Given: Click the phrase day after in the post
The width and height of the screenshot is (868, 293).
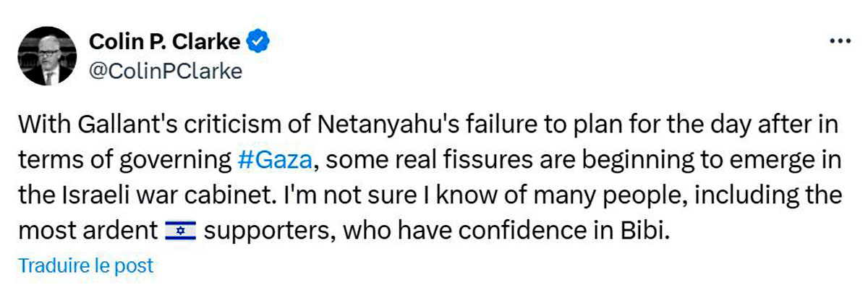Looking at the screenshot, I should pyautogui.click(x=771, y=126).
